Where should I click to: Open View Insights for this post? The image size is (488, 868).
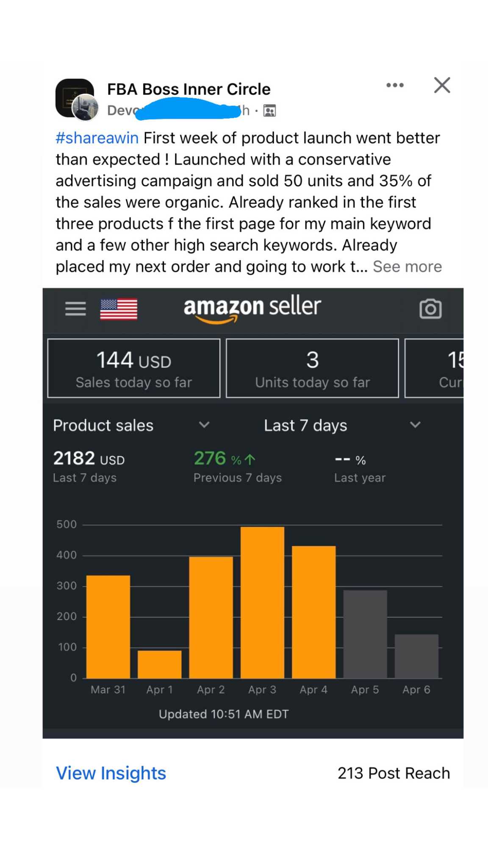(111, 773)
